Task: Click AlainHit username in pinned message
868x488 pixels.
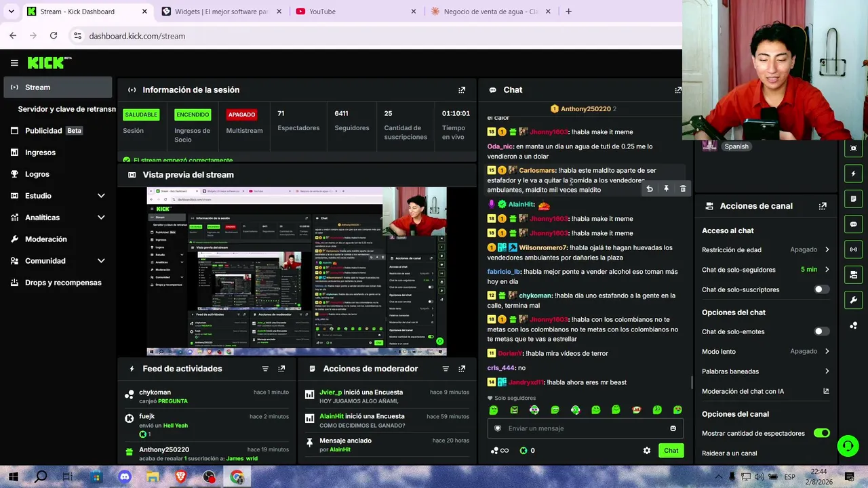Action: (x=340, y=449)
